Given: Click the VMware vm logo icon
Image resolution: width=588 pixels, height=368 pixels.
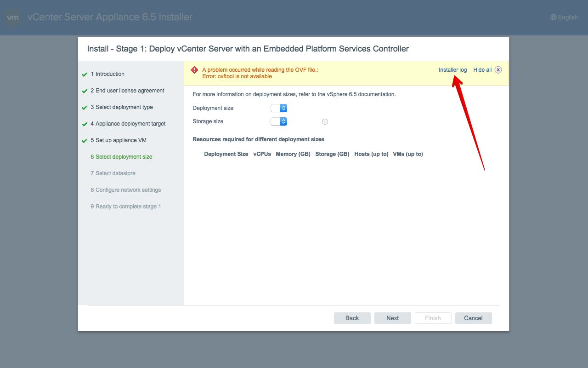Looking at the screenshot, I should 13,17.
